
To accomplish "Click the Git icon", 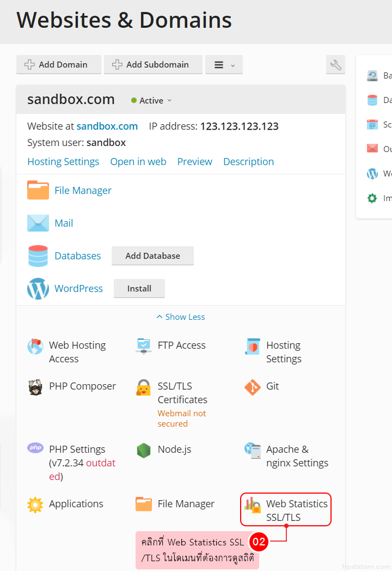I will [252, 387].
